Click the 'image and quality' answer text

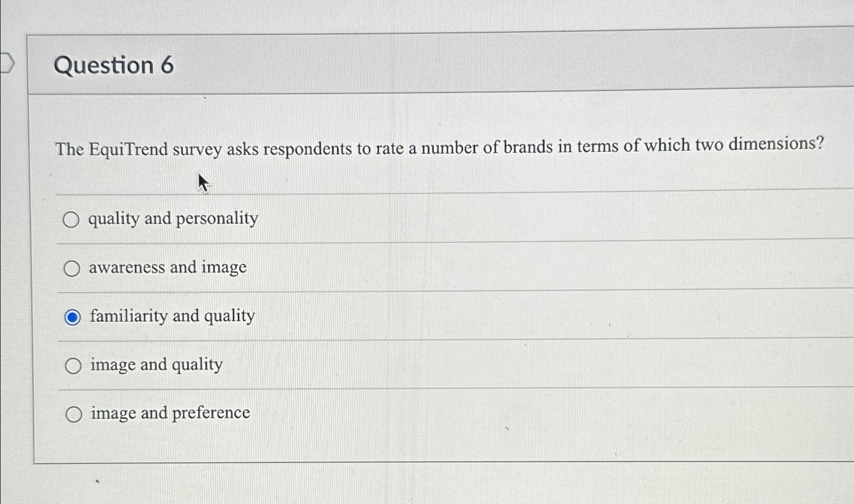click(155, 365)
